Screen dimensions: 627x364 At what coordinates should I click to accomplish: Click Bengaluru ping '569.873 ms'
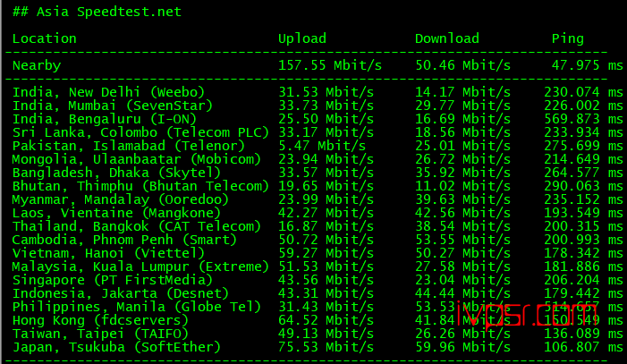pyautogui.click(x=583, y=119)
